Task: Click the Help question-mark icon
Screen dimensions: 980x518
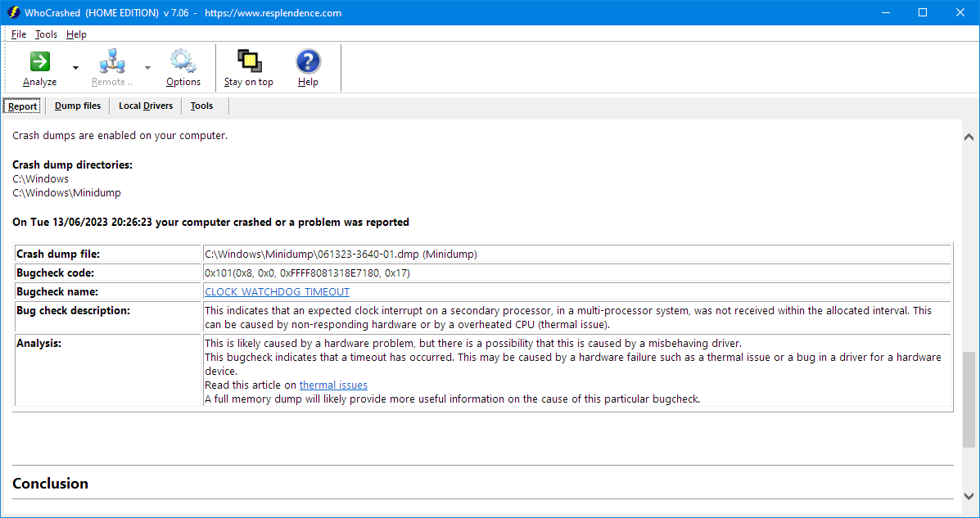Action: click(x=308, y=62)
